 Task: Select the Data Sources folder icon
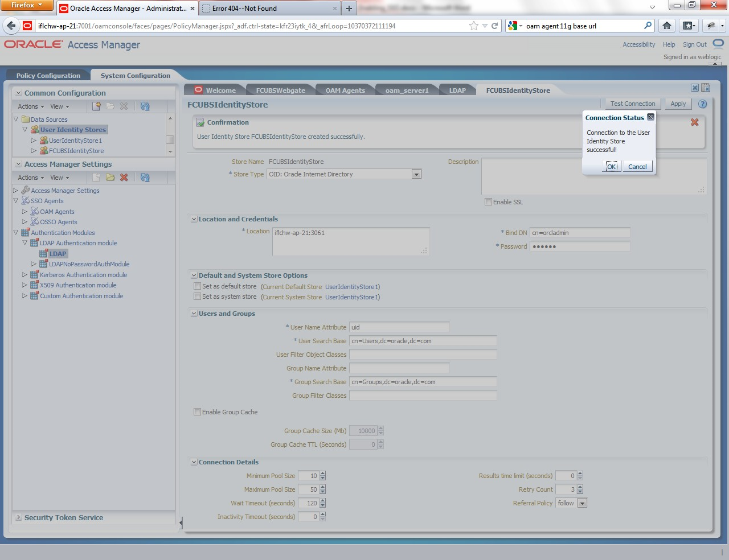tap(26, 120)
